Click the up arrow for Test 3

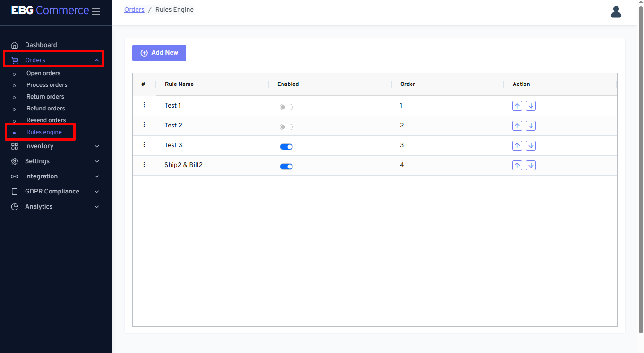(x=517, y=146)
